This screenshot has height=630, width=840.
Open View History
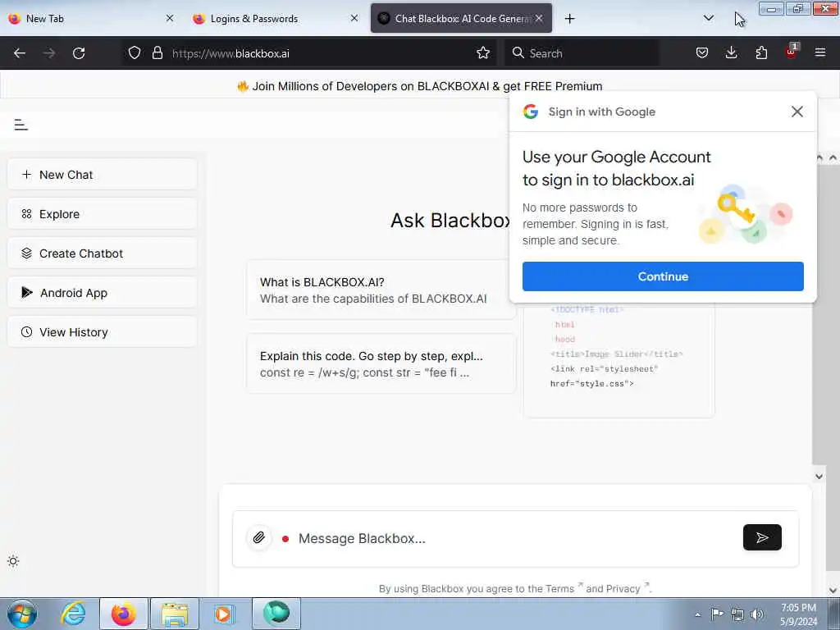point(103,332)
